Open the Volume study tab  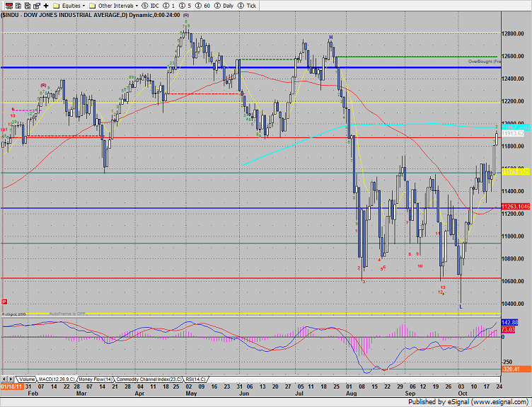pyautogui.click(x=26, y=379)
